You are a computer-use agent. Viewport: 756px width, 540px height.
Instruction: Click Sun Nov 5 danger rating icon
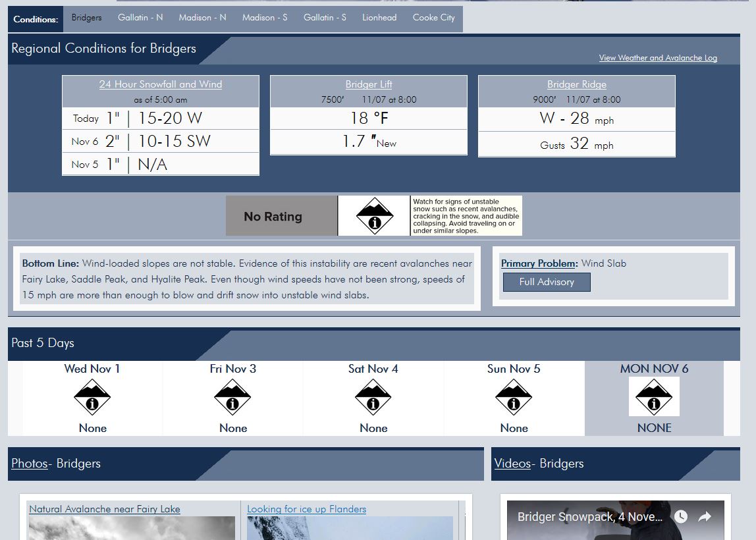tap(514, 397)
